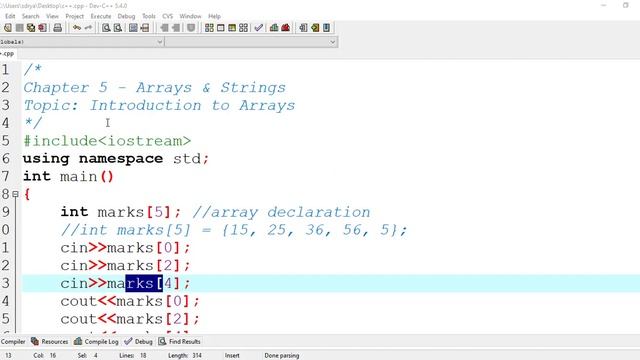Click the Run toolbar icon
The width and height of the screenshot is (640, 360).
(x=220, y=28)
